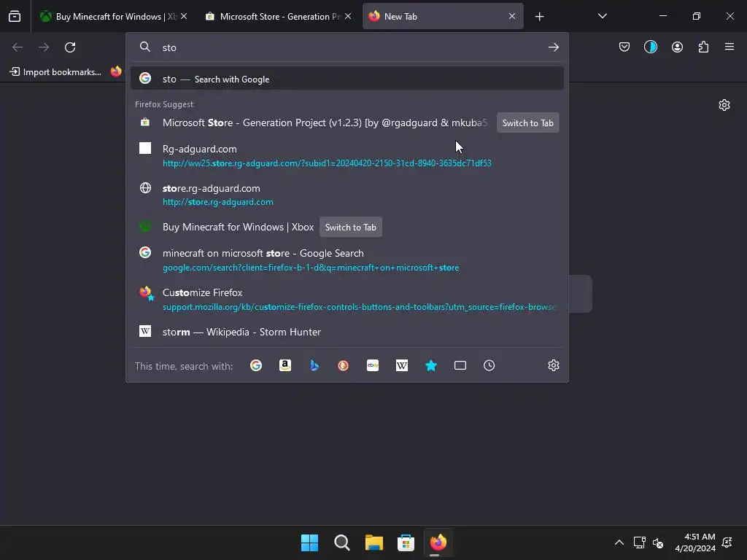Click Switch to Tab for Buy Minecraft
The height and width of the screenshot is (560, 747).
click(351, 227)
